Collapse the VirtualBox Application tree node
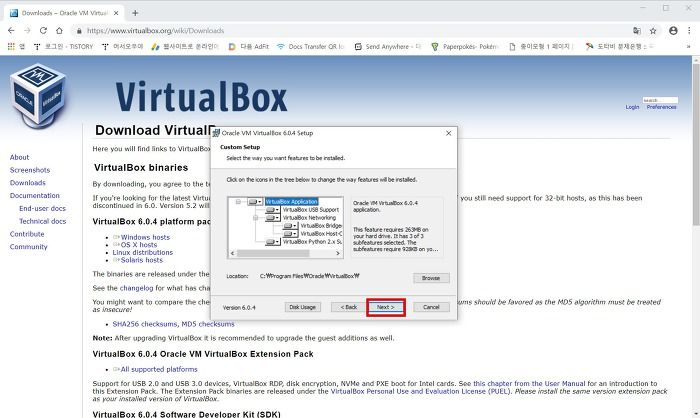The image size is (700, 418). click(x=238, y=202)
